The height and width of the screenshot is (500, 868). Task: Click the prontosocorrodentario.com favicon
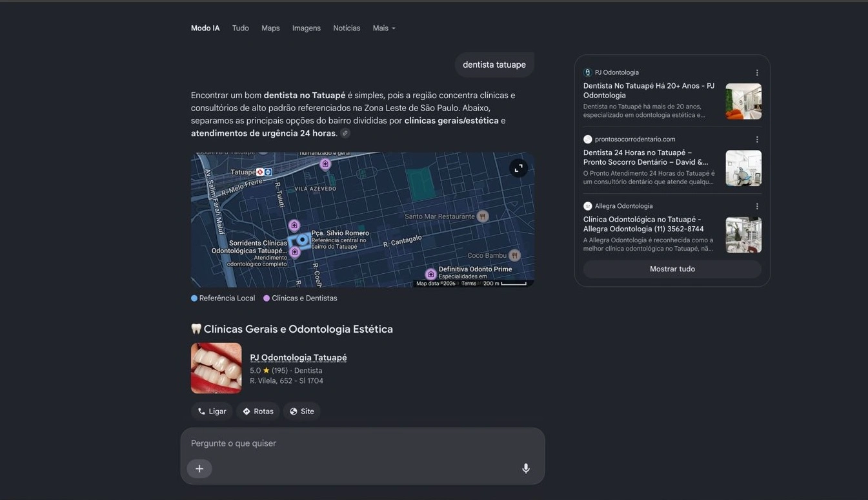[587, 139]
